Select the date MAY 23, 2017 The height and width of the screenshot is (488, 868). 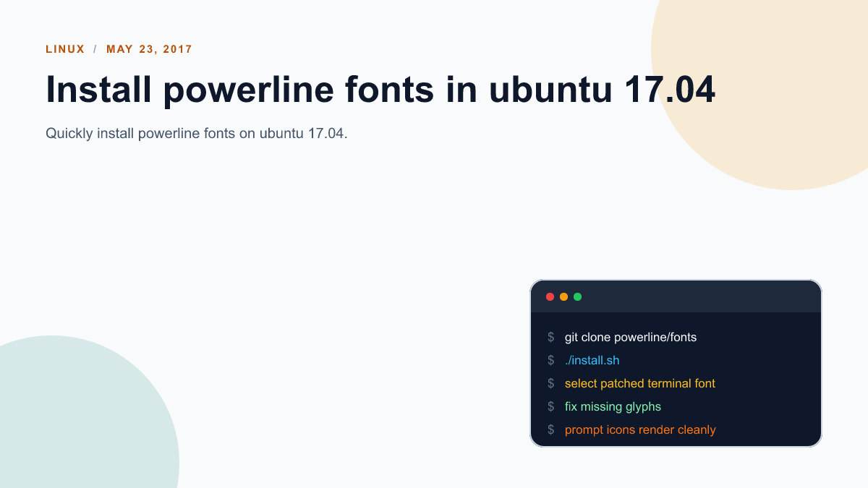150,49
